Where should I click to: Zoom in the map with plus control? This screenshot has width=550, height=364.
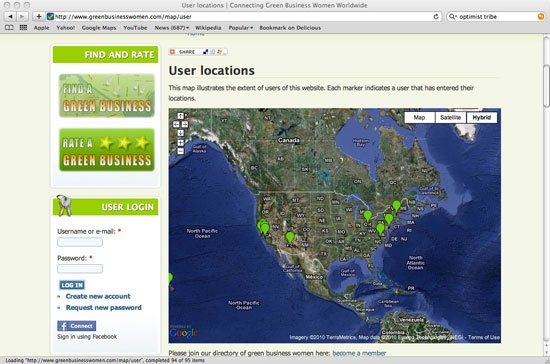pyautogui.click(x=180, y=143)
